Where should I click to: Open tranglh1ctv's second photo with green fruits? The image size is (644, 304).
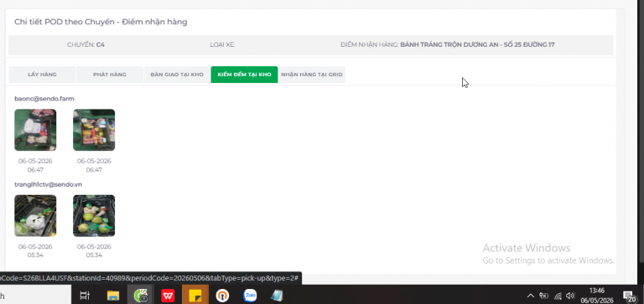[94, 216]
